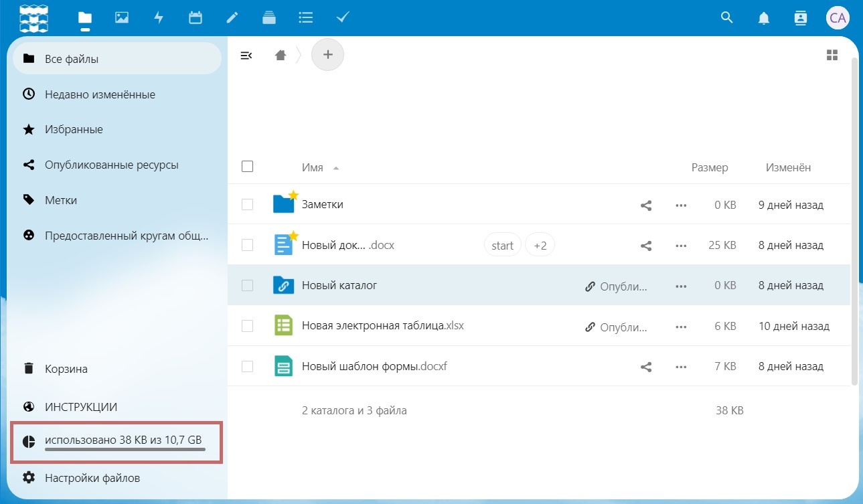Check the box next to Заметки folder

click(247, 204)
